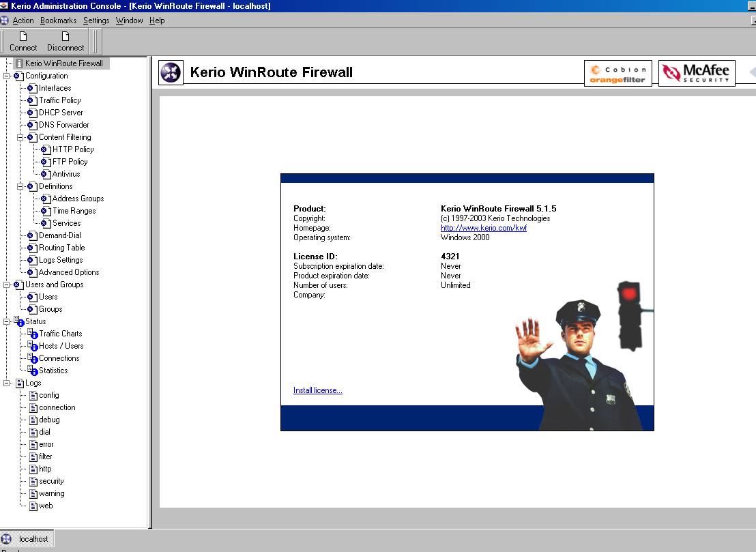756x552 pixels.
Task: Select the Kerio WinRoute Firewall root node
Action: tap(63, 63)
